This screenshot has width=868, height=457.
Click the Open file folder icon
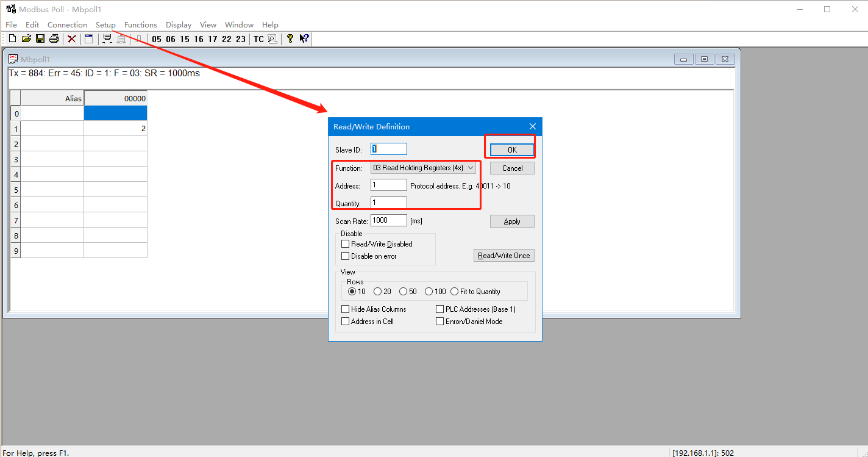[x=26, y=39]
